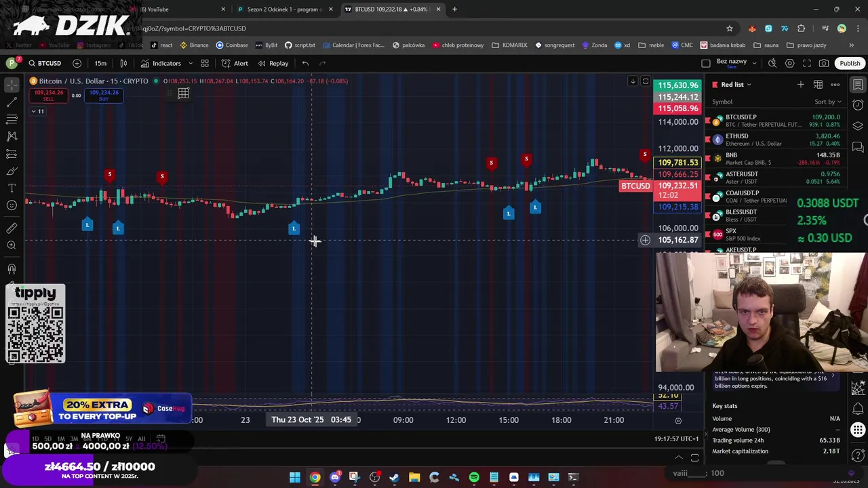Open the layout setup square icon
This screenshot has height=488, width=868.
pos(706,63)
